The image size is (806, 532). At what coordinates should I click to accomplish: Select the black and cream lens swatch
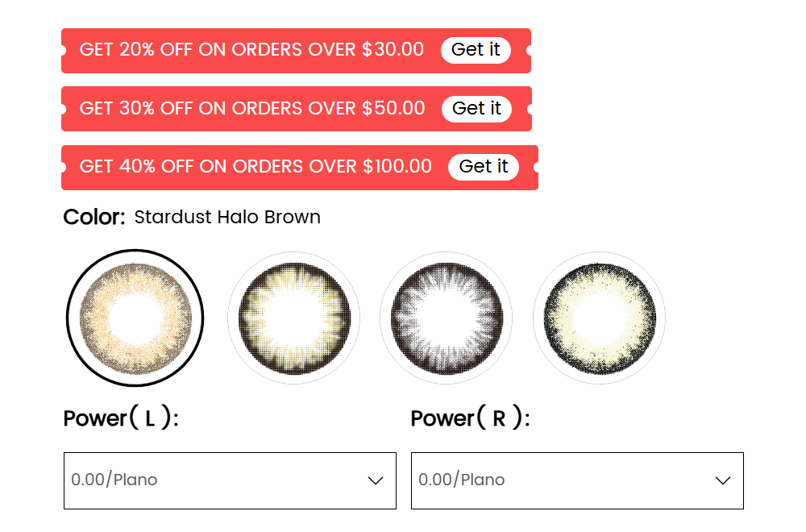click(x=599, y=318)
